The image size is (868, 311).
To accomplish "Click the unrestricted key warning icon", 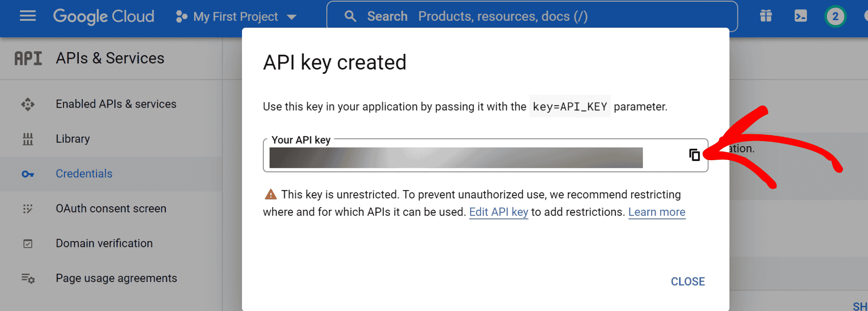I will pos(270,194).
